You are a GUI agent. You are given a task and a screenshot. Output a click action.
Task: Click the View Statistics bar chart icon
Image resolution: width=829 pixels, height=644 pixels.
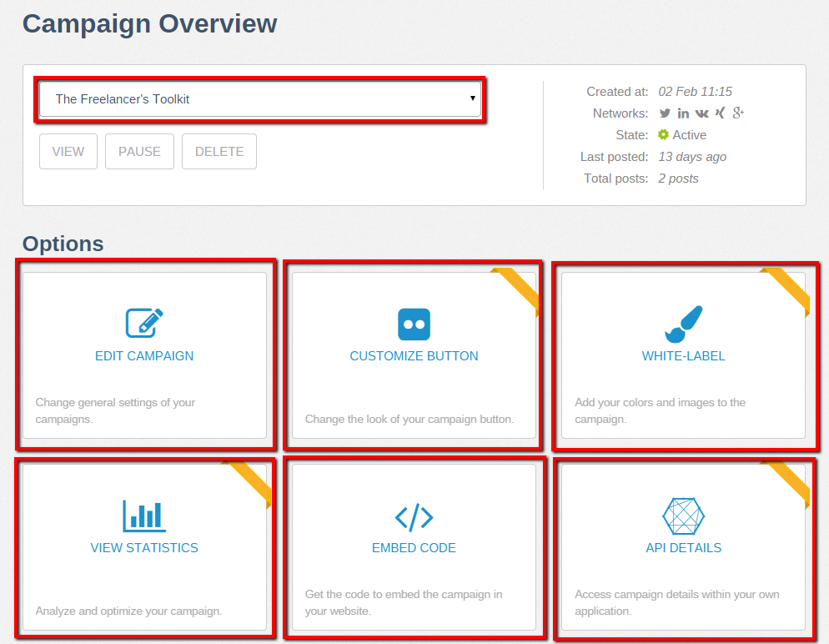[x=144, y=516]
